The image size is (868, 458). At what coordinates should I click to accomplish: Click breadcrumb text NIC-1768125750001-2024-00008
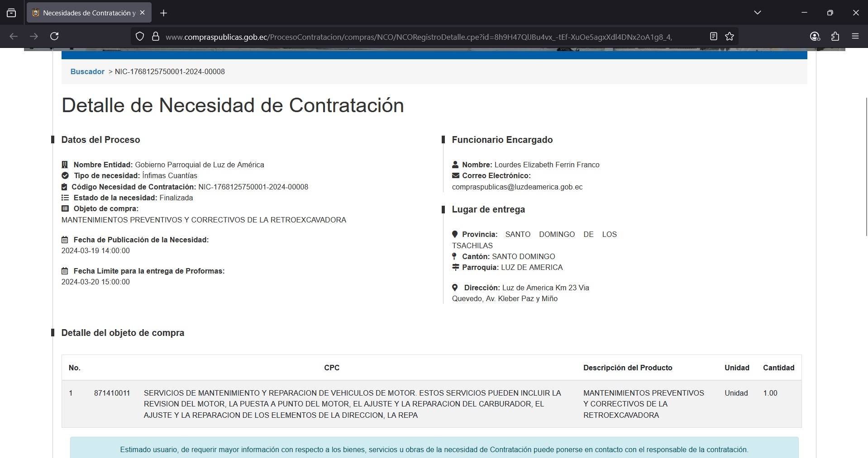[170, 71]
